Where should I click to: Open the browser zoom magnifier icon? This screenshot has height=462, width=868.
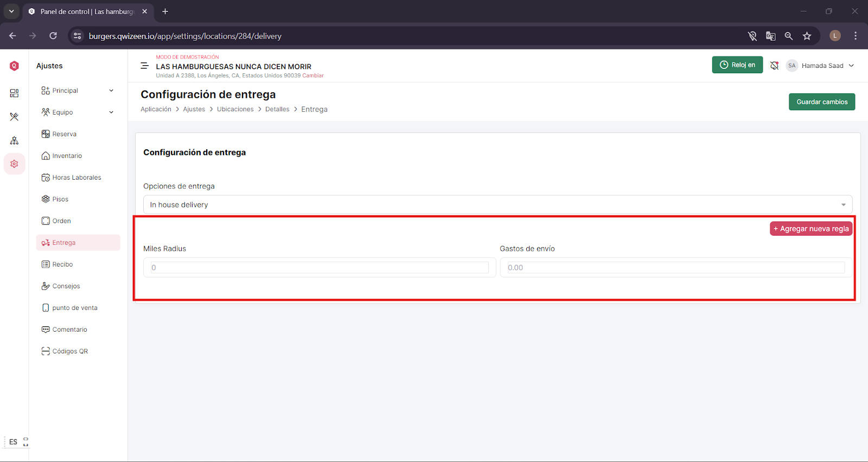pyautogui.click(x=789, y=36)
